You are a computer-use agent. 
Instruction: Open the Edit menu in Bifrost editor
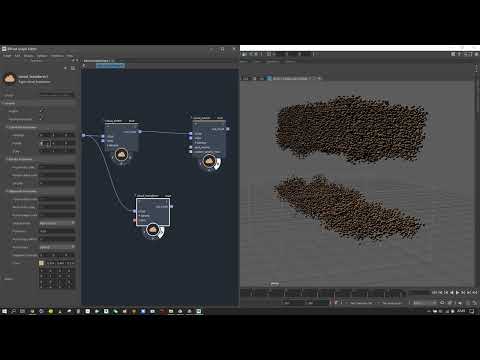[x=17, y=56]
